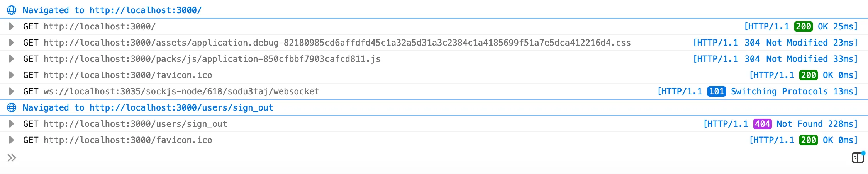Screen dimensions: 868x174
Task: Expand the sockjs-node websocket request
Action: point(12,91)
